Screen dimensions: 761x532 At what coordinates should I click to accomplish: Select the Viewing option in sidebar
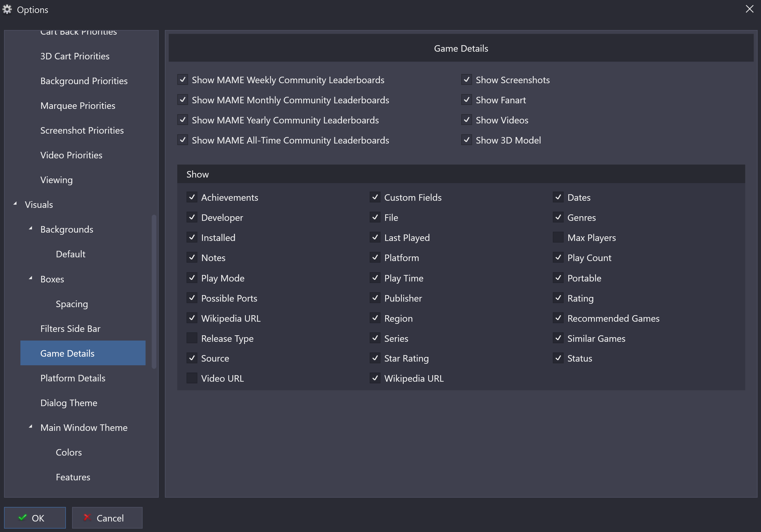(x=56, y=180)
